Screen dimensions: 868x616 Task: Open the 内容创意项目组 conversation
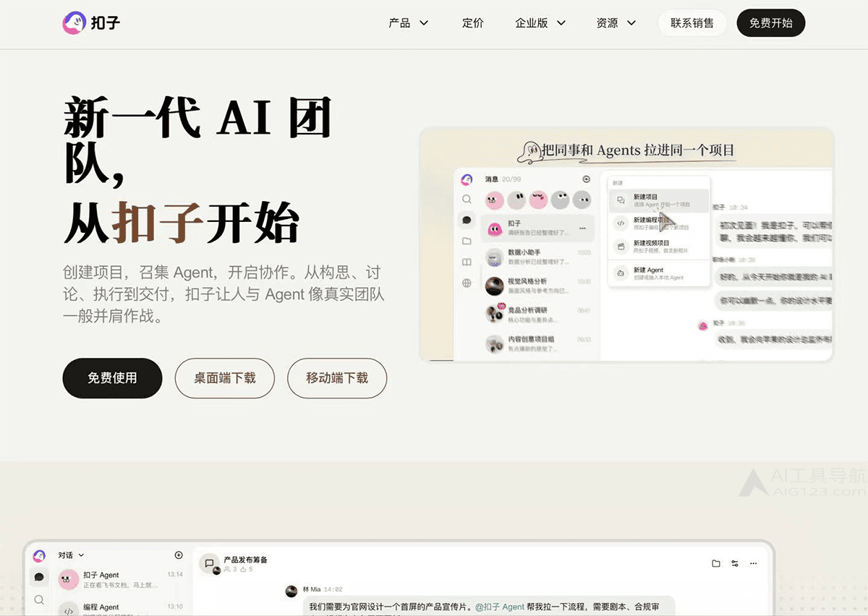[x=537, y=343]
